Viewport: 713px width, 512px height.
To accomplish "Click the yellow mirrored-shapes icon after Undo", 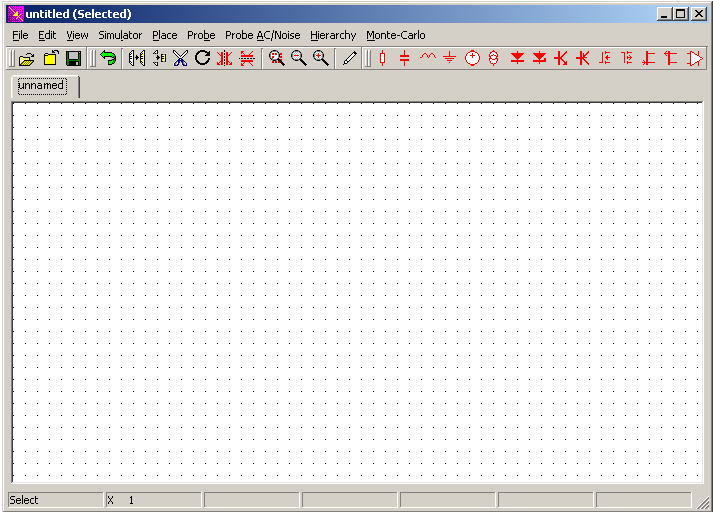I will (x=137, y=59).
